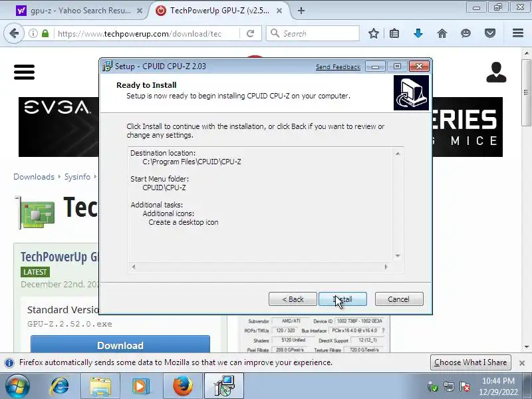The width and height of the screenshot is (532, 399).
Task: Launch Internet Explorer from taskbar
Action: (x=59, y=386)
